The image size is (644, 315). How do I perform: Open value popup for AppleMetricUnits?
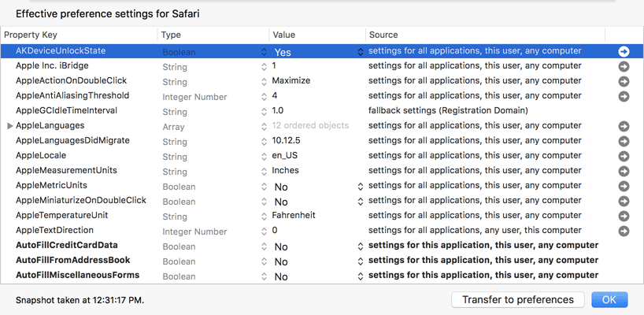point(361,187)
